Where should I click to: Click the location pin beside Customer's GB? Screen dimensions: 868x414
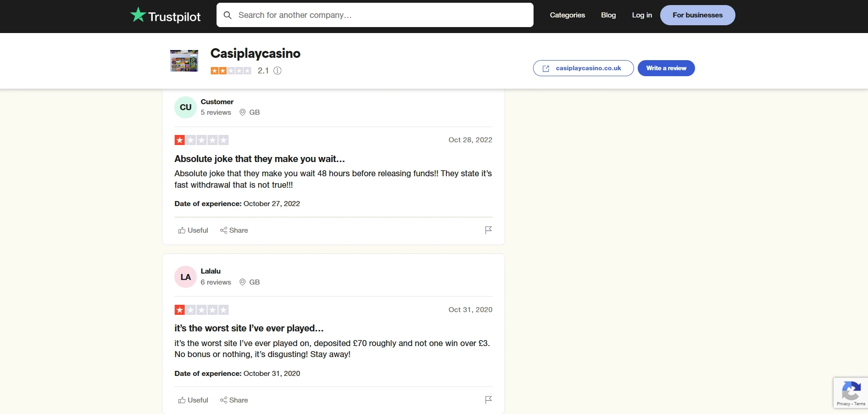click(x=243, y=112)
